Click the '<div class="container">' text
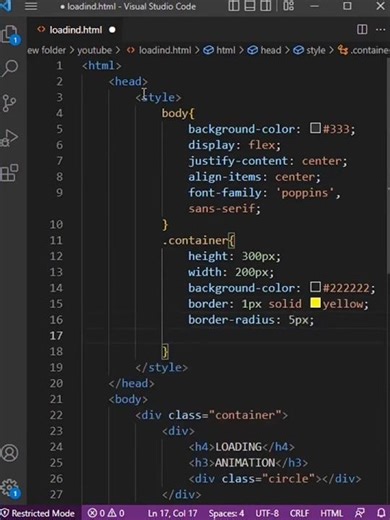 211,415
